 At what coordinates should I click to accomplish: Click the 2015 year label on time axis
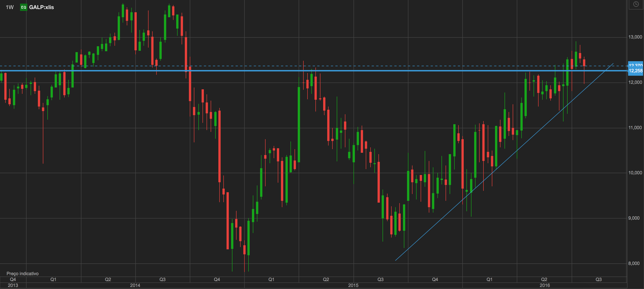click(x=353, y=285)
